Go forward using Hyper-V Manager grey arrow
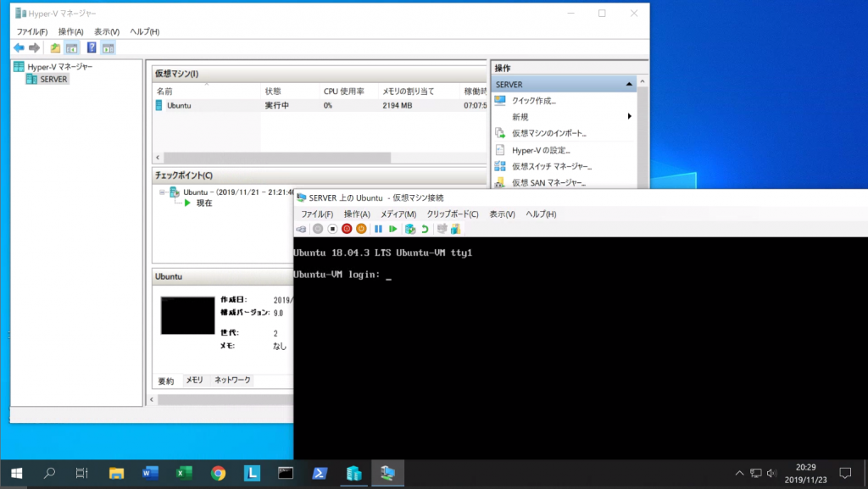Image resolution: width=868 pixels, height=489 pixels. [x=34, y=48]
